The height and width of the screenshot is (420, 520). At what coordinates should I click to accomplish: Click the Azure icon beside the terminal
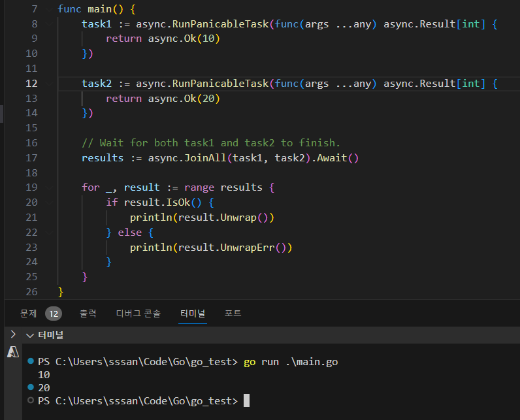[13, 351]
